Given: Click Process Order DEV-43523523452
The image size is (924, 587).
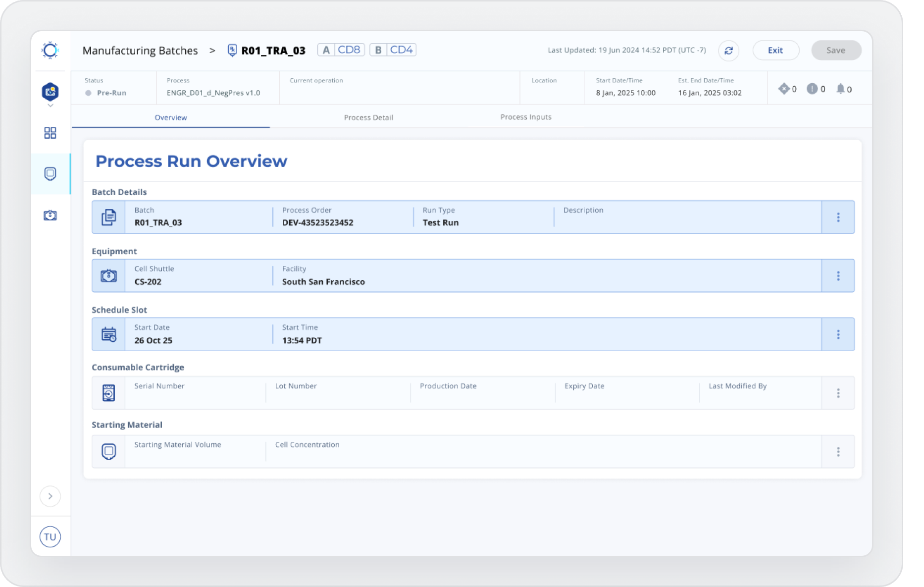Looking at the screenshot, I should [318, 222].
